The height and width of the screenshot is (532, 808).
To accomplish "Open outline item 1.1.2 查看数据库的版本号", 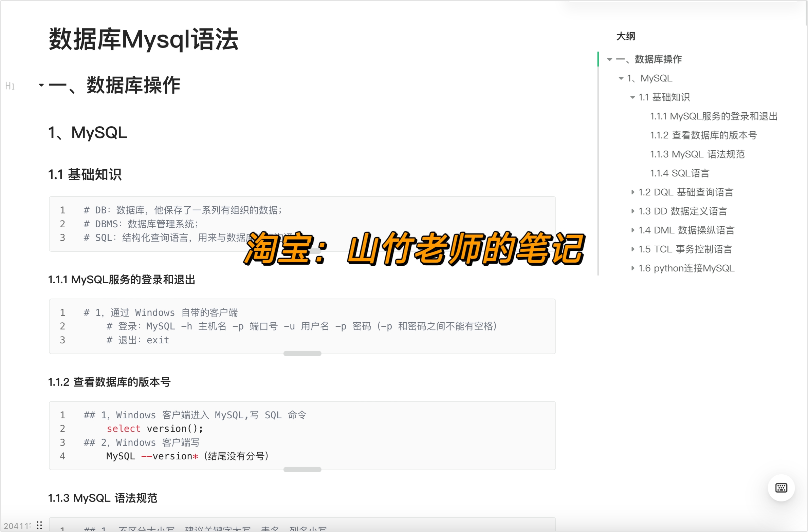I will pos(703,135).
